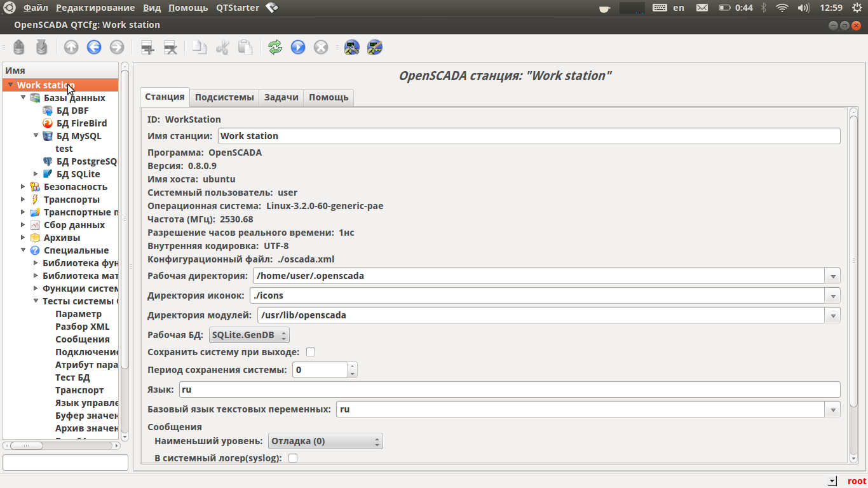Click the paste clipboard toolbar icon
Screen dimensions: 868x488
245,48
